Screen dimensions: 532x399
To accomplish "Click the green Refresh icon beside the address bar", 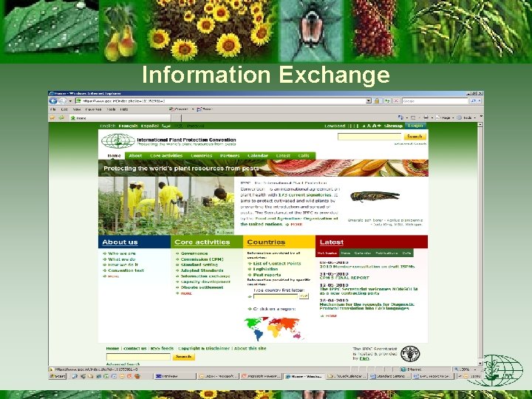I will pyautogui.click(x=387, y=101).
